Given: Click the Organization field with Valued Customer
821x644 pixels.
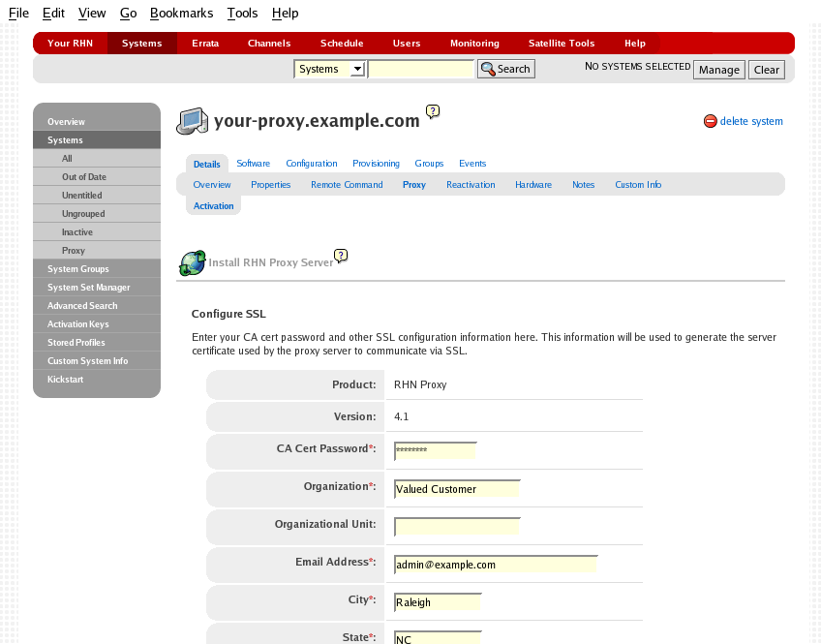Looking at the screenshot, I should 457,488.
